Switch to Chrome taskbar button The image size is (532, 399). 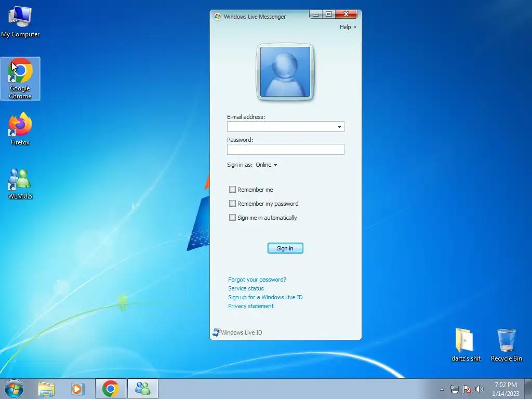coord(110,389)
